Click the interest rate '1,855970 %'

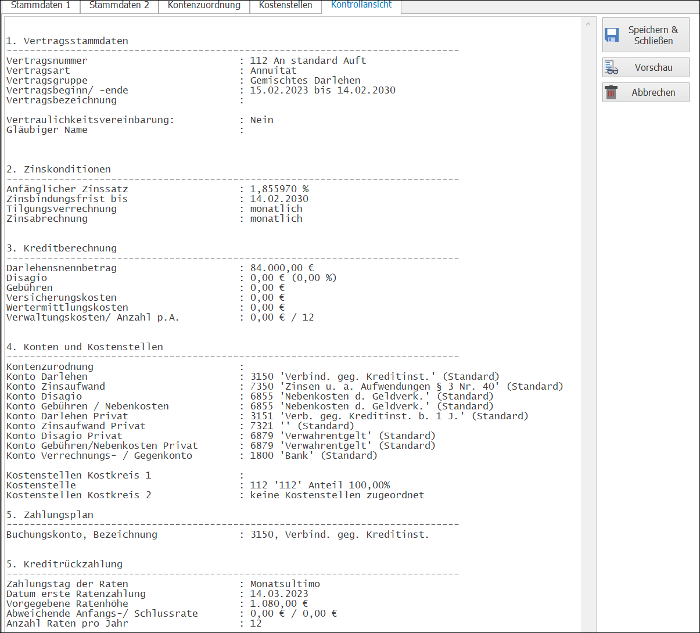pos(279,189)
